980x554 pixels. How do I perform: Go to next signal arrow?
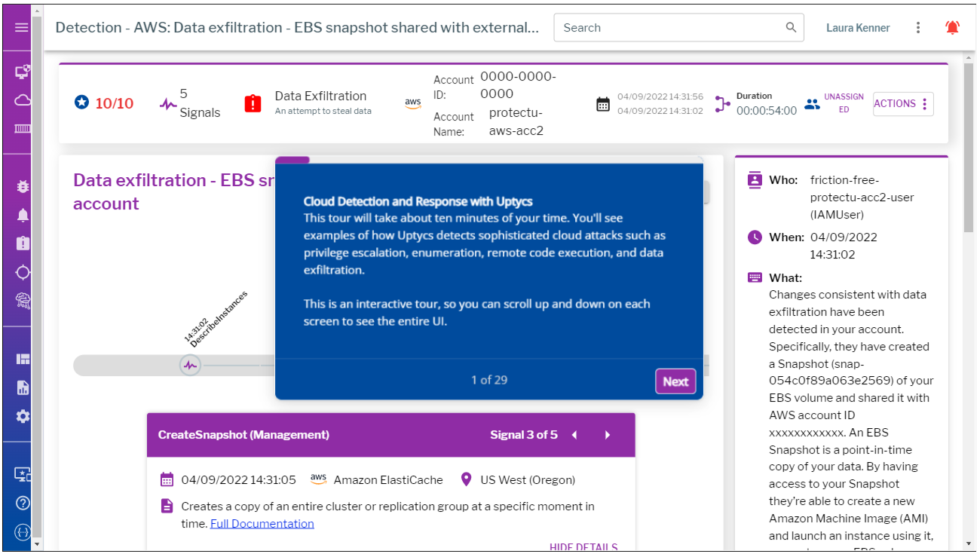(608, 435)
